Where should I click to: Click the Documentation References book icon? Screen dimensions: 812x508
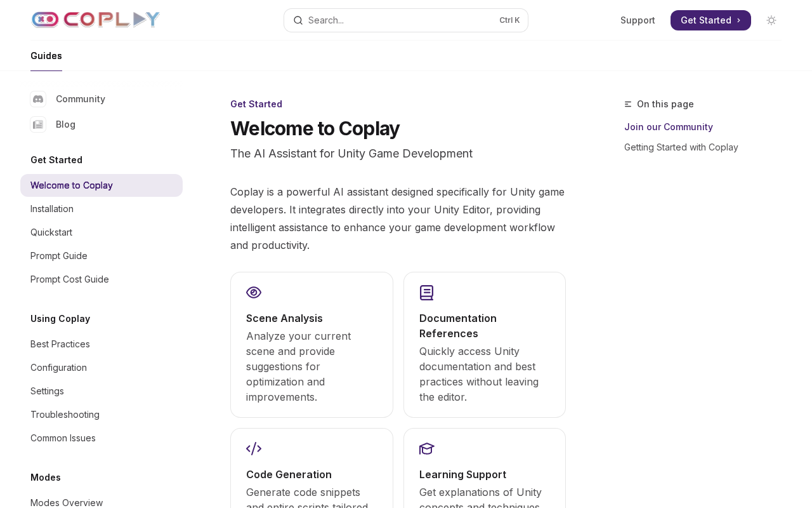click(x=426, y=293)
